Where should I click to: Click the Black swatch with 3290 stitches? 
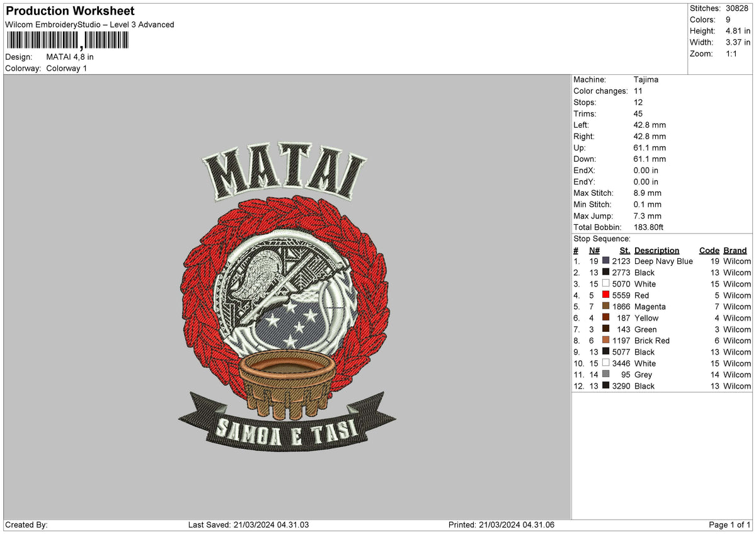point(606,385)
